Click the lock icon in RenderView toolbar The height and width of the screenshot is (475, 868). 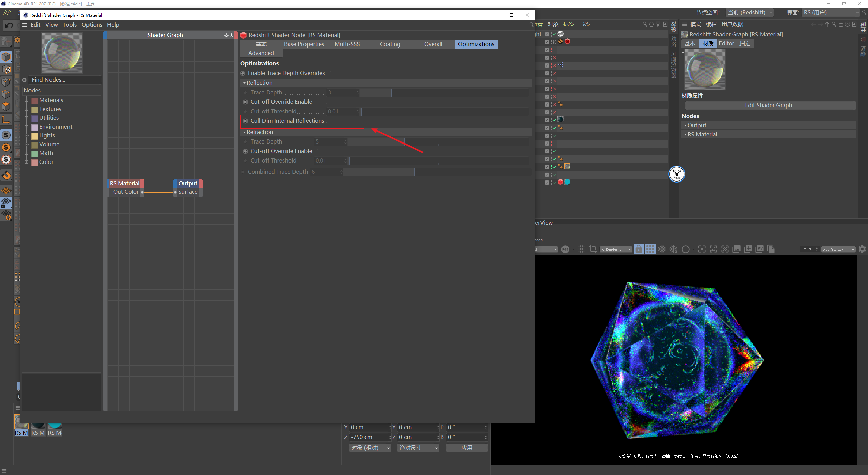638,249
